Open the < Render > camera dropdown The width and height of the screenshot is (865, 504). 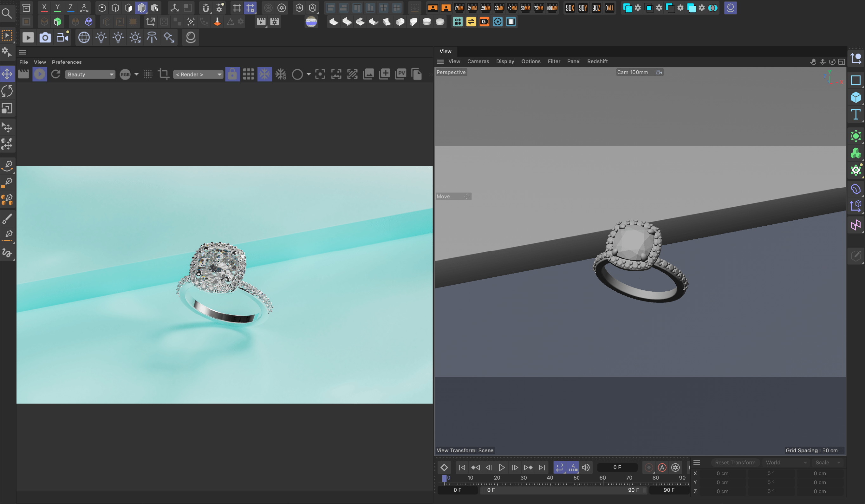198,74
